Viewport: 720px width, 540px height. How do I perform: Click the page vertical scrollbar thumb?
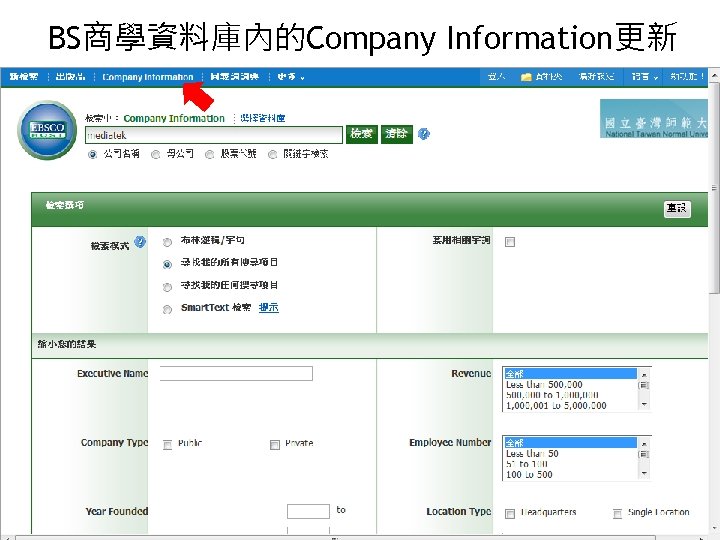714,187
